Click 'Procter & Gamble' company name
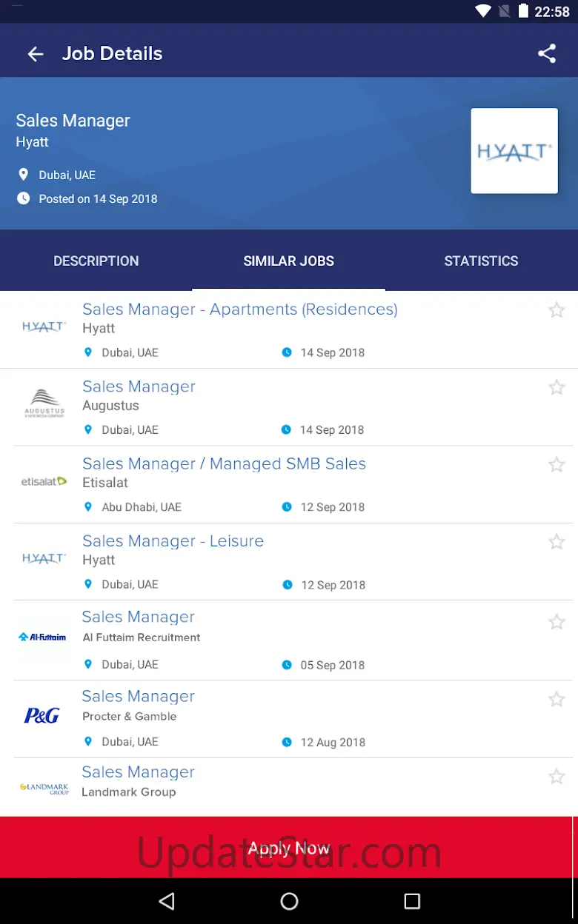The height and width of the screenshot is (924, 578). click(x=130, y=717)
